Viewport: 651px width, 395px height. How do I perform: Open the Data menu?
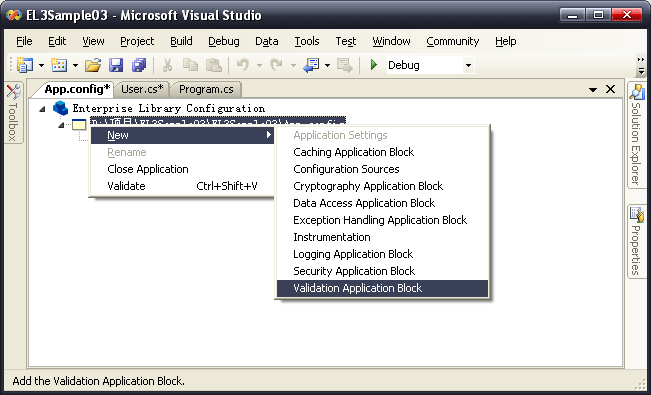click(x=267, y=41)
